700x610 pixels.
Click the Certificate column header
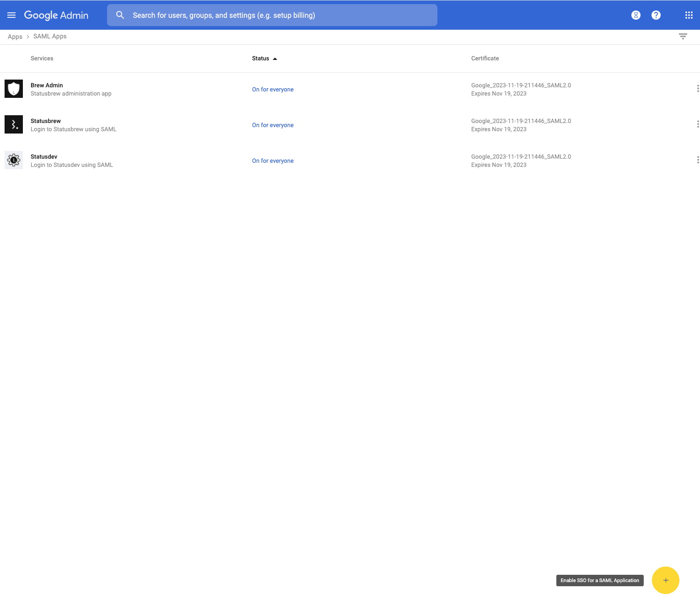point(485,59)
